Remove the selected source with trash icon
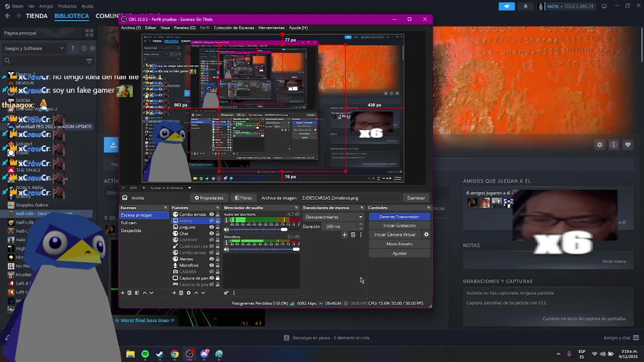The width and height of the screenshot is (644, 362). pos(181,293)
